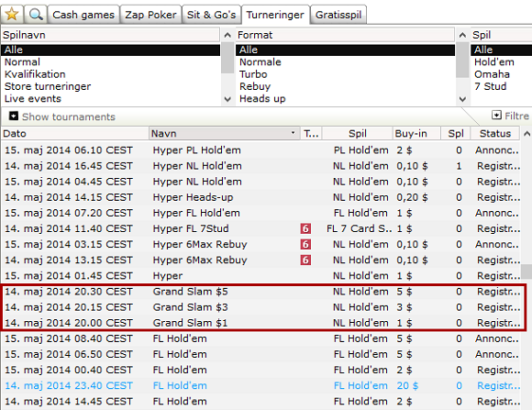Select Normale format
Image resolution: width=532 pixels, height=410 pixels.
346,62
